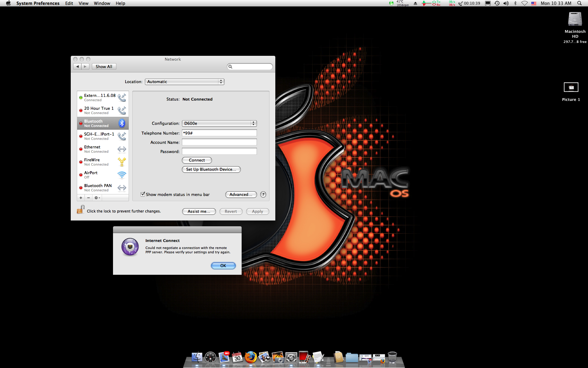Open the Window menu
588x368 pixels.
102,3
